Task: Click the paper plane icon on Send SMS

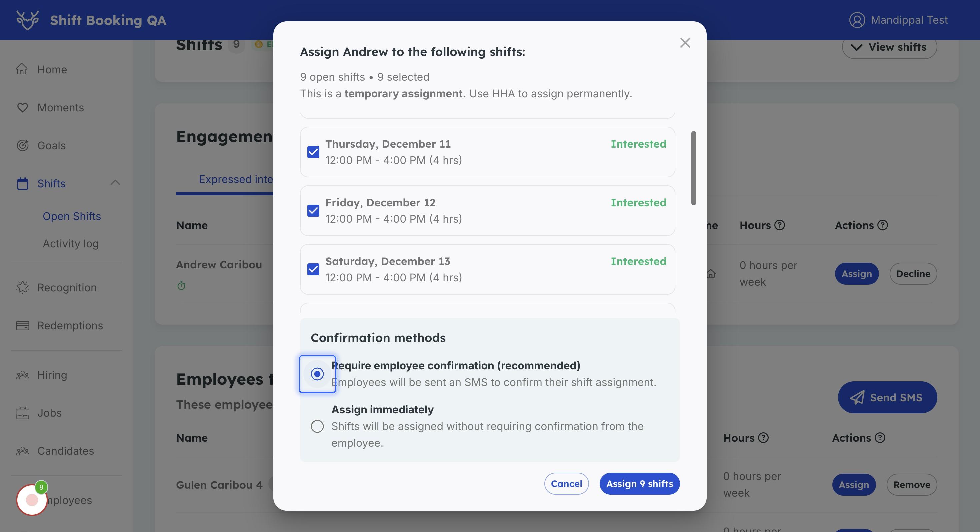Action: pos(857,397)
